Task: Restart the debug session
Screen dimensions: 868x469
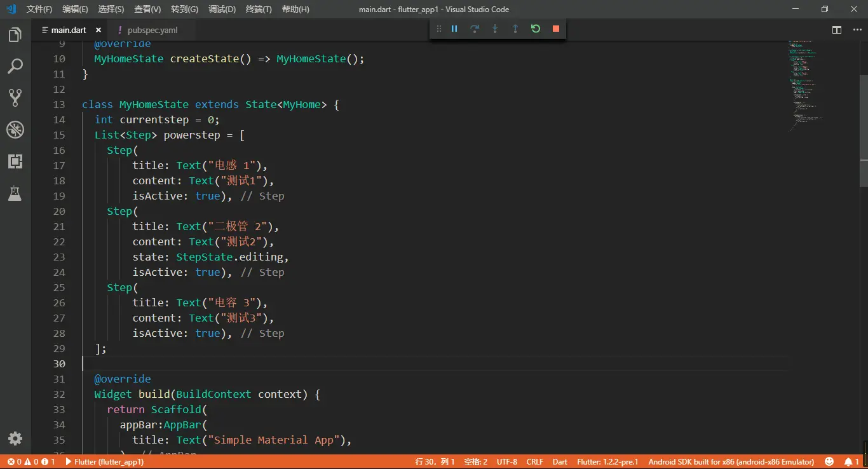Action: [x=536, y=29]
